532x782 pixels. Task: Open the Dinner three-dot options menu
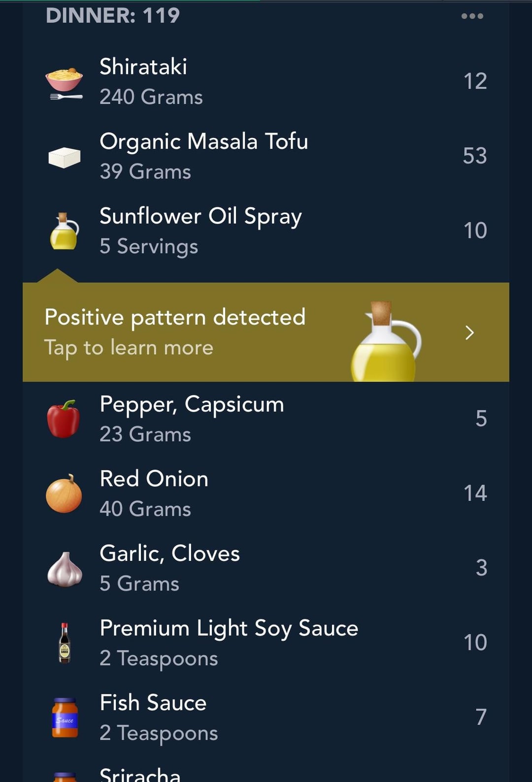coord(472,16)
